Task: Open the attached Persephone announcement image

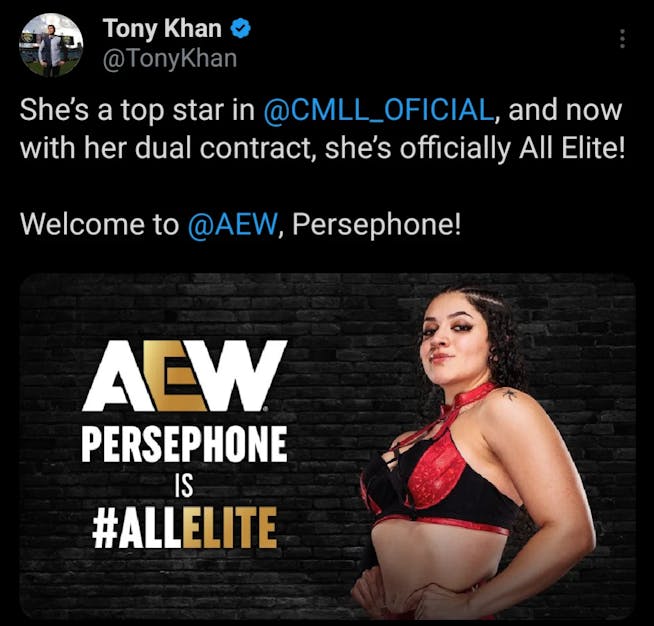Action: pyautogui.click(x=327, y=446)
